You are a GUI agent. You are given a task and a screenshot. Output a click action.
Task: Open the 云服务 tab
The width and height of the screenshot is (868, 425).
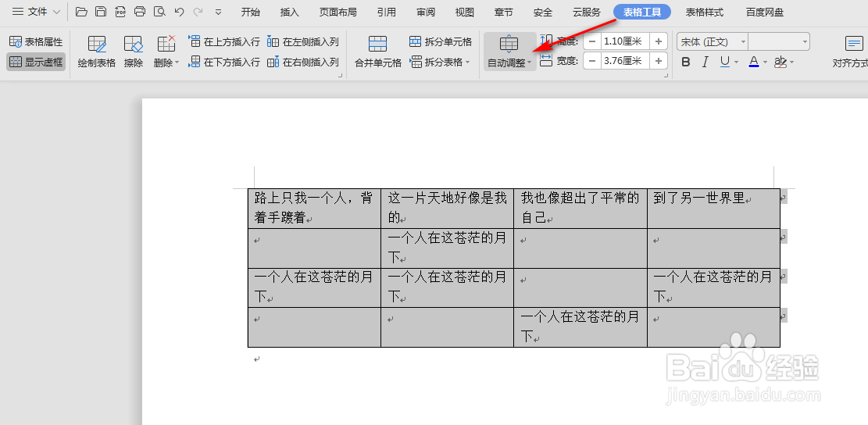(586, 12)
